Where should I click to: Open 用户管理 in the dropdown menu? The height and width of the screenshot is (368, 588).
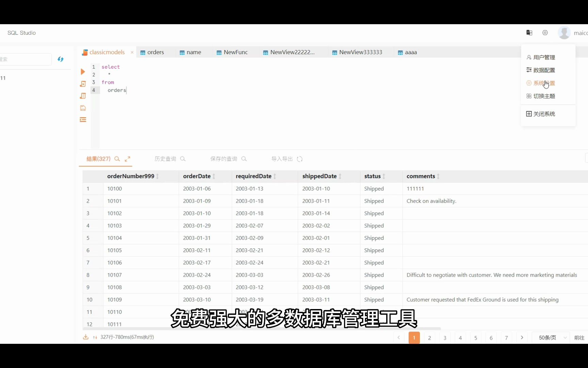[544, 57]
